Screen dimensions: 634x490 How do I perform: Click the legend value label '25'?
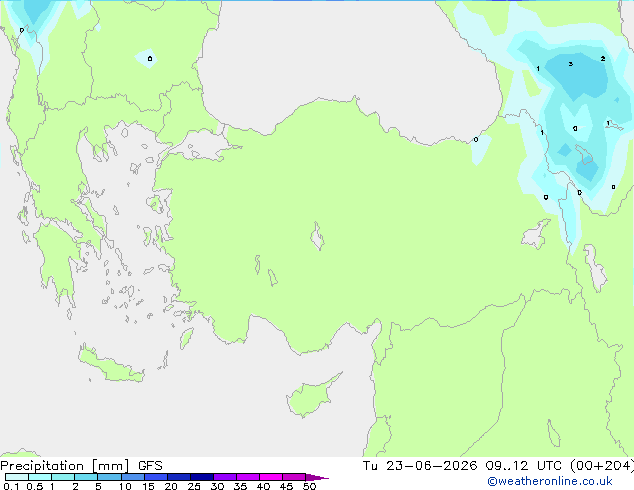pyautogui.click(x=194, y=486)
